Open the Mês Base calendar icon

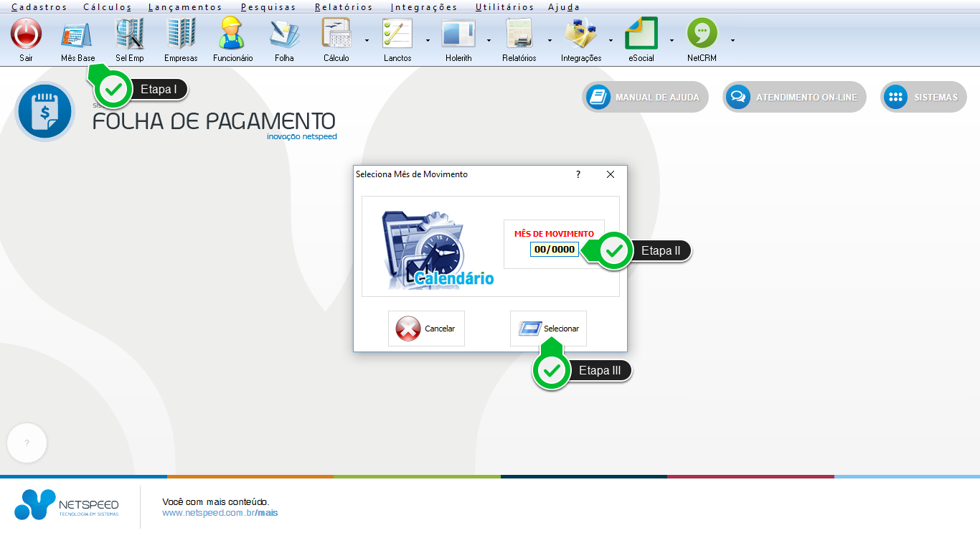(77, 34)
